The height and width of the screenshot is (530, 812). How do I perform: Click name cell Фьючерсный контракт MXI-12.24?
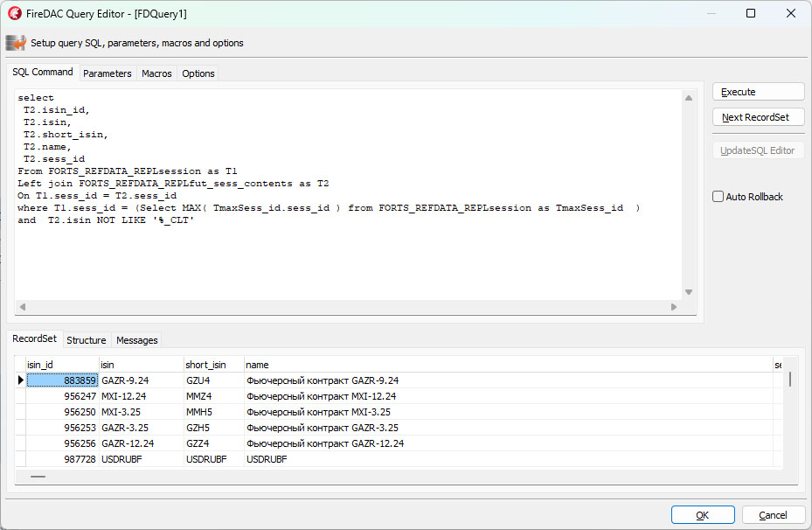(x=508, y=396)
